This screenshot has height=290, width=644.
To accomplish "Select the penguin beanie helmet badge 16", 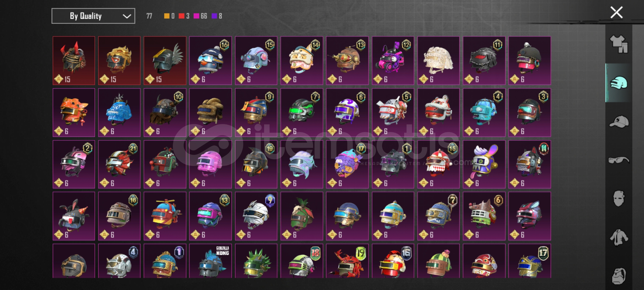I will (210, 61).
